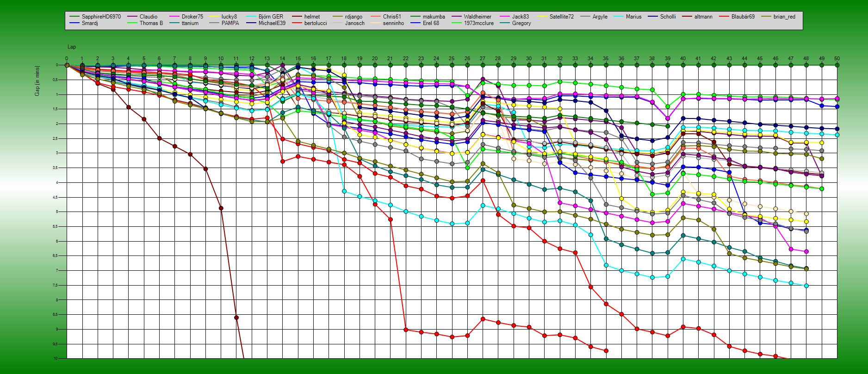Click Marius in the legend
This screenshot has width=868, height=374.
(x=634, y=17)
